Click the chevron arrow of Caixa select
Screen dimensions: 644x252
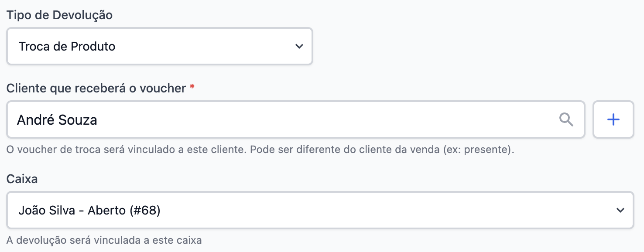pyautogui.click(x=620, y=210)
